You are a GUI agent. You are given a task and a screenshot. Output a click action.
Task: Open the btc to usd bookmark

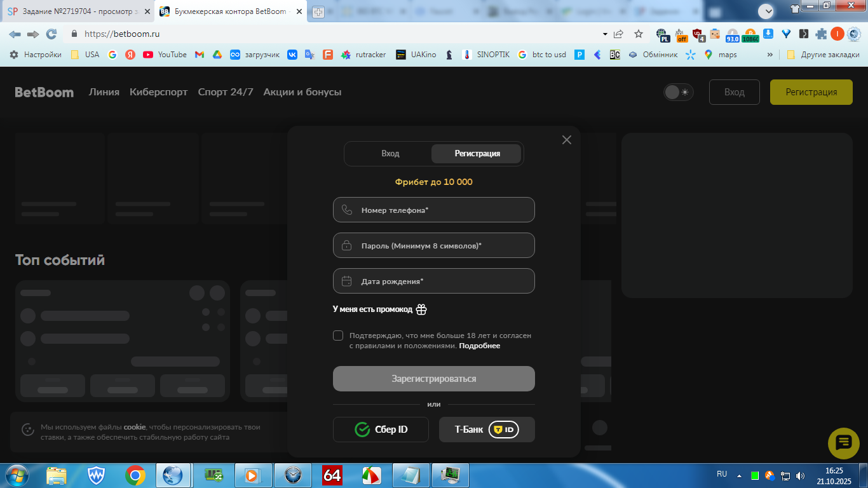pos(542,55)
